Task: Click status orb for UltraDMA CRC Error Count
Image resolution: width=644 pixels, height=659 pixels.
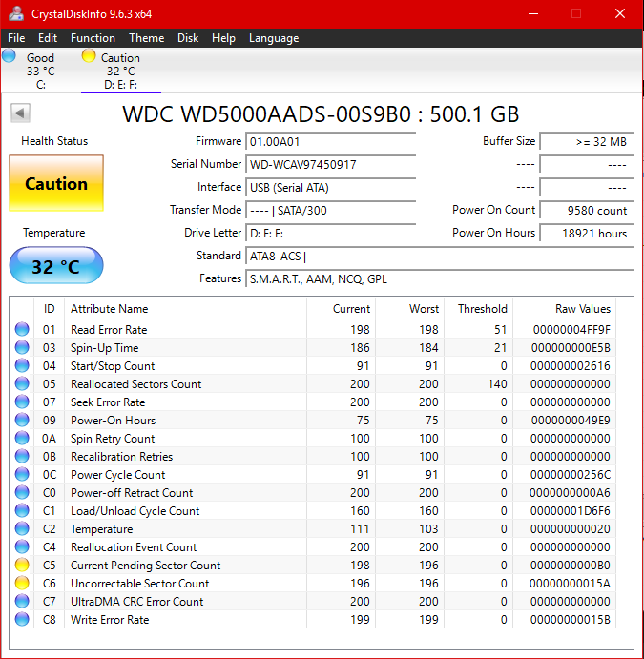Action: coord(22,601)
